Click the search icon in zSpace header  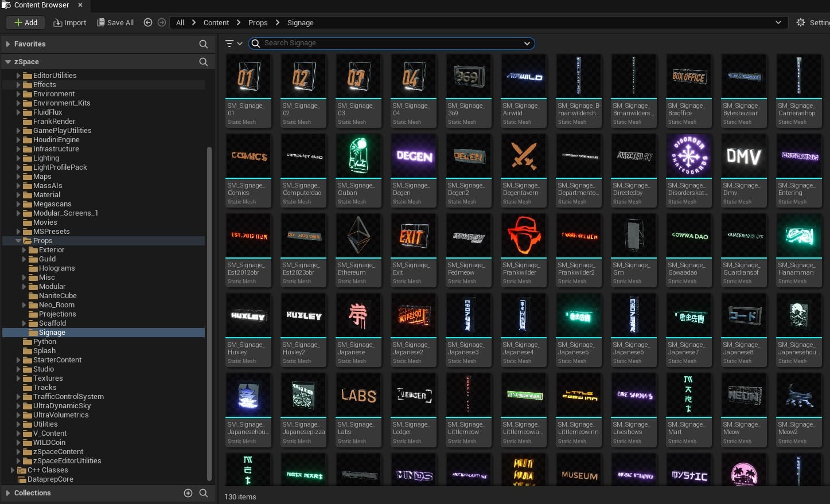[x=203, y=62]
